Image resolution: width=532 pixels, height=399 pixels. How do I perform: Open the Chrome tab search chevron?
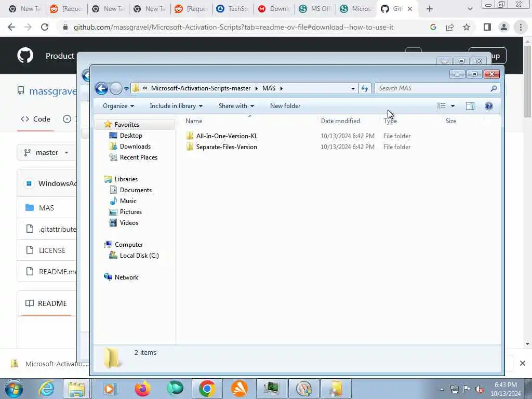tap(470, 9)
